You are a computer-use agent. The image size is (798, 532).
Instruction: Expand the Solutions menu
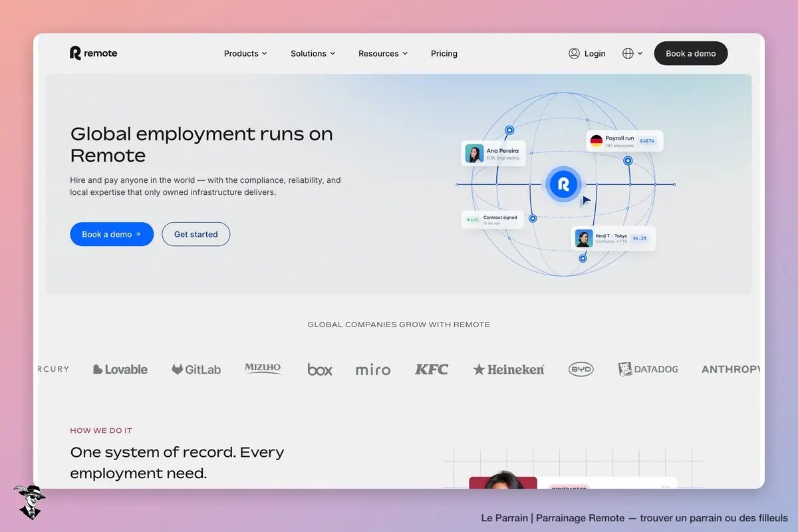coord(313,53)
